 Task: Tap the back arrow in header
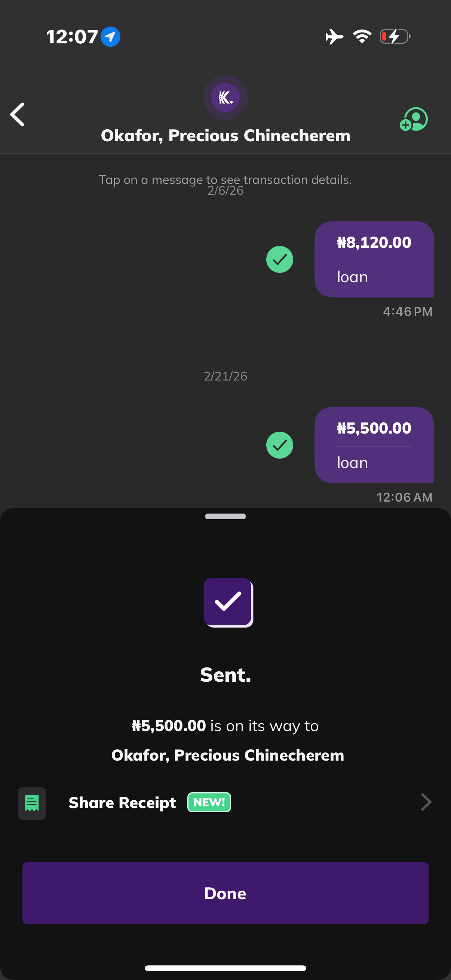[x=18, y=114]
